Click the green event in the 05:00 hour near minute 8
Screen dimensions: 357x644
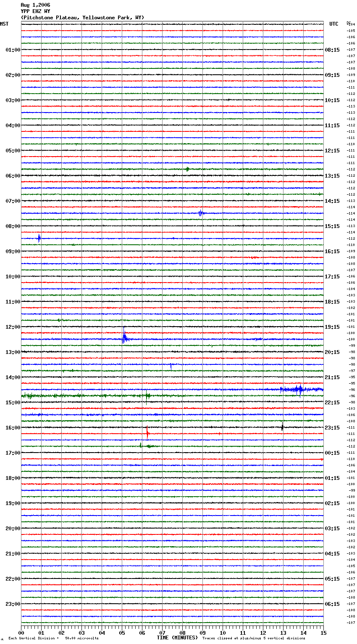coord(187,169)
